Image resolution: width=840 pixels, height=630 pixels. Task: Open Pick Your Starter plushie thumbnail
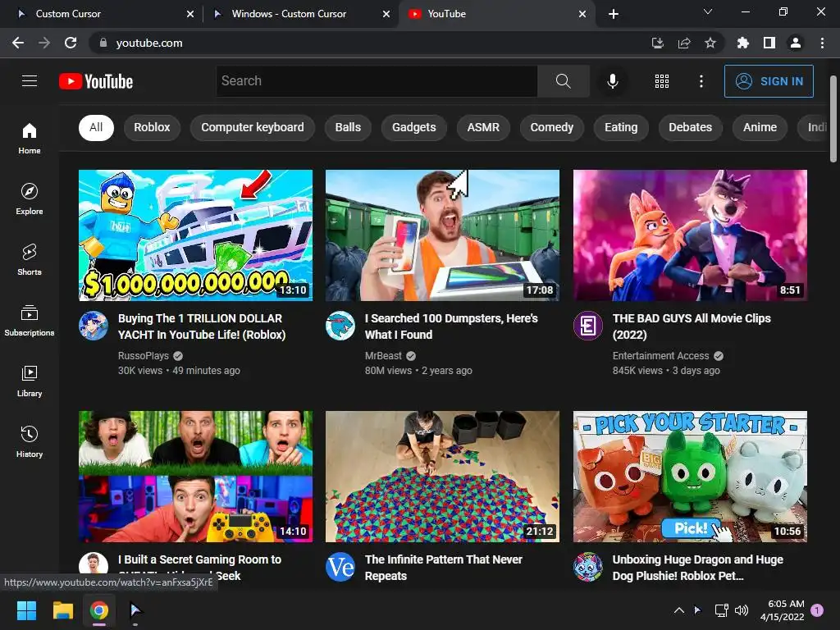[690, 477]
